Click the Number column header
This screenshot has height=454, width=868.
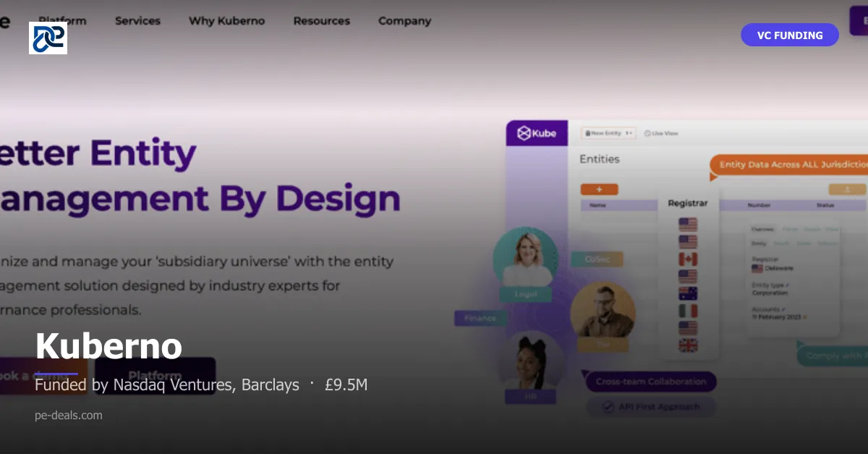759,206
